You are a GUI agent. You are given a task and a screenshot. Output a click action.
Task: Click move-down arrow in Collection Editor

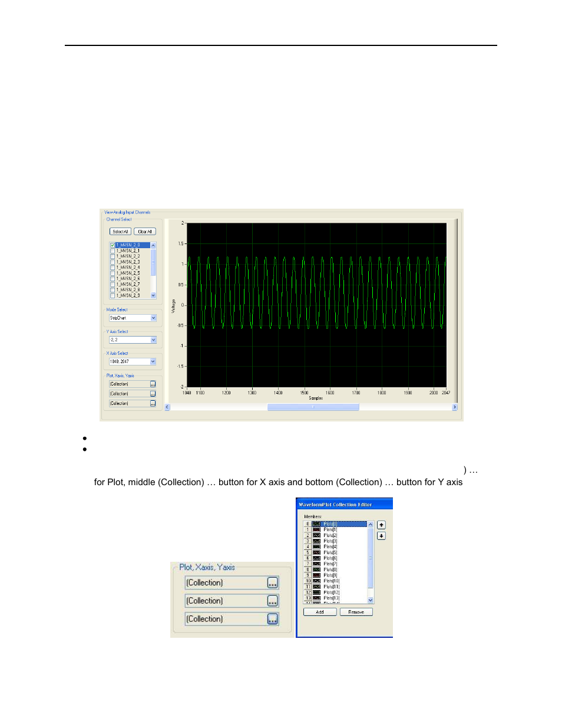(x=381, y=536)
